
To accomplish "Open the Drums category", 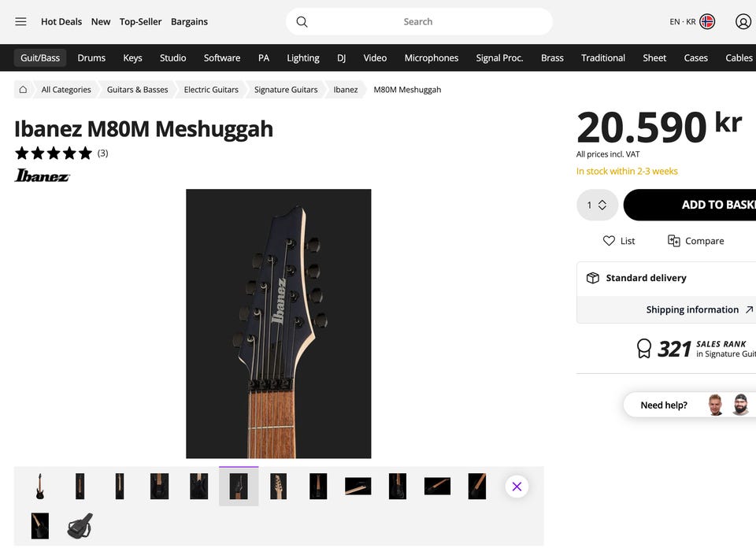I will point(91,57).
